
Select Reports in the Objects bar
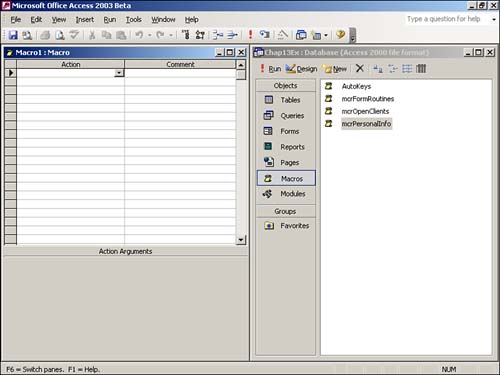(x=286, y=147)
